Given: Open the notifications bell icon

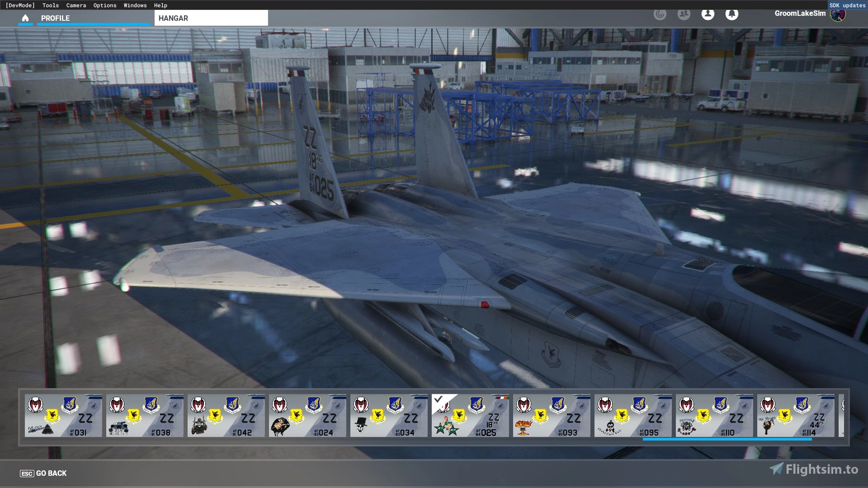Looking at the screenshot, I should (732, 14).
